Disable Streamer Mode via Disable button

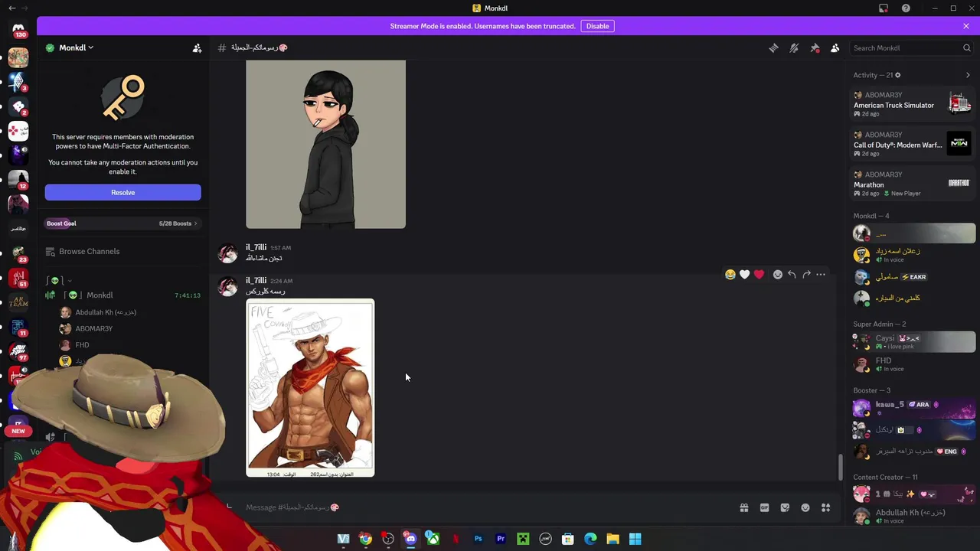tap(597, 26)
